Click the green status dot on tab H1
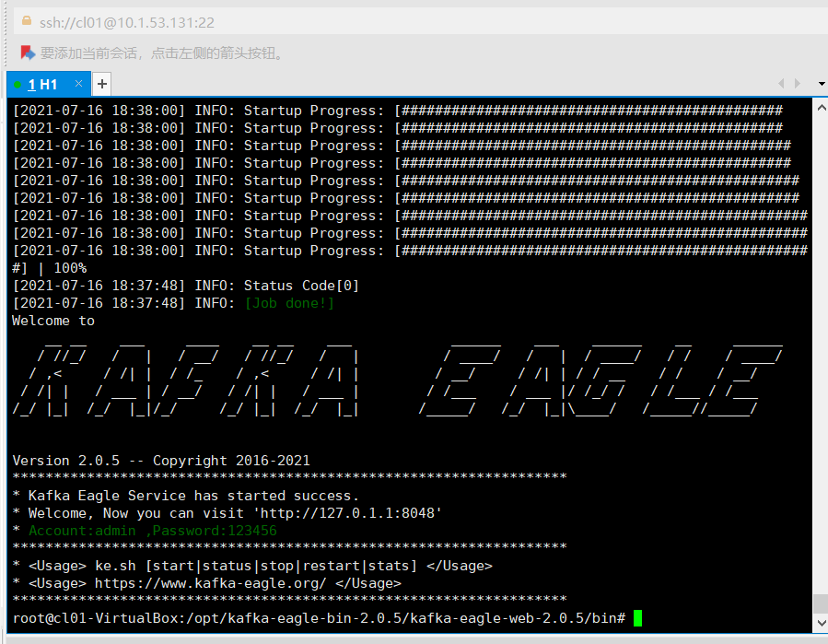 17,85
